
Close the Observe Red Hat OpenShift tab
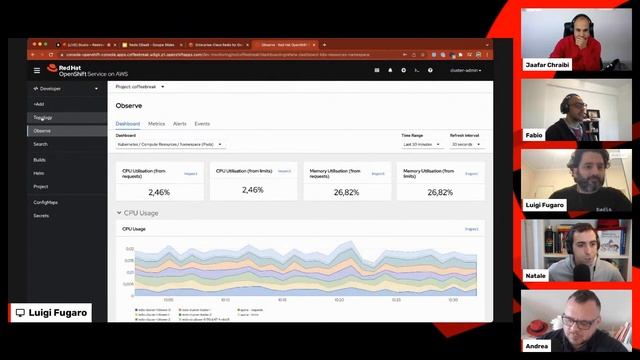(314, 45)
